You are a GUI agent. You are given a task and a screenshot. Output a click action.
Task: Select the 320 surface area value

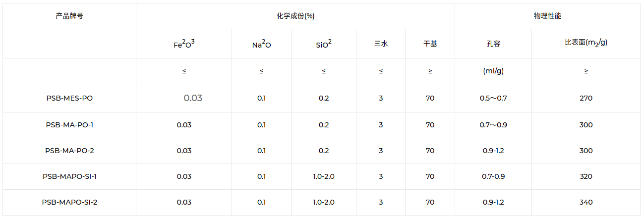pyautogui.click(x=586, y=176)
